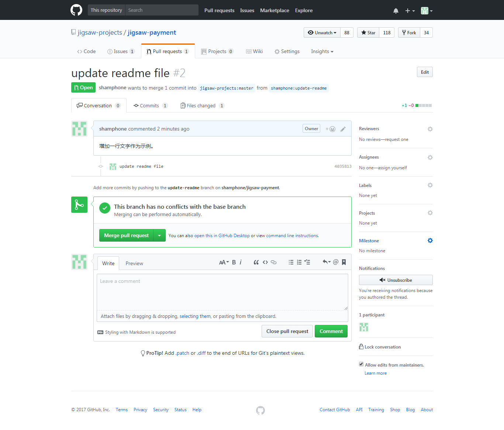Switch to the Code tab
The image size is (504, 430).
coord(86,52)
